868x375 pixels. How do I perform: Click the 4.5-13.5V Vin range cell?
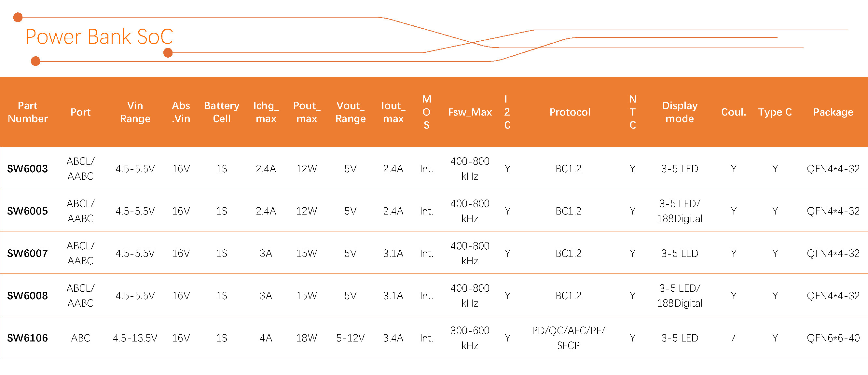(x=135, y=338)
